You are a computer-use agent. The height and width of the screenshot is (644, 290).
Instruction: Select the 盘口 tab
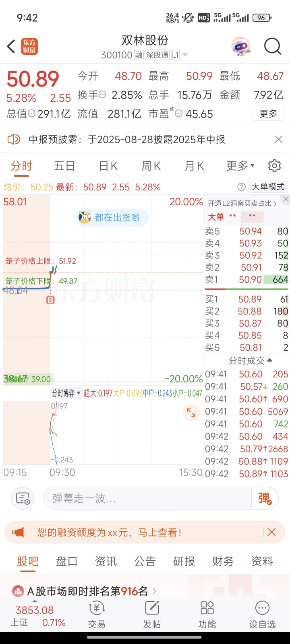pos(67,561)
